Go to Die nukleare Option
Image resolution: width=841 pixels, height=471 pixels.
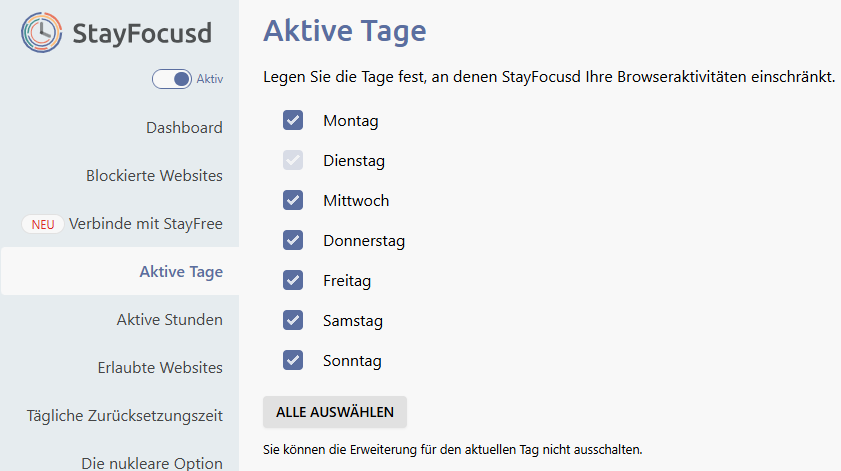click(x=152, y=463)
